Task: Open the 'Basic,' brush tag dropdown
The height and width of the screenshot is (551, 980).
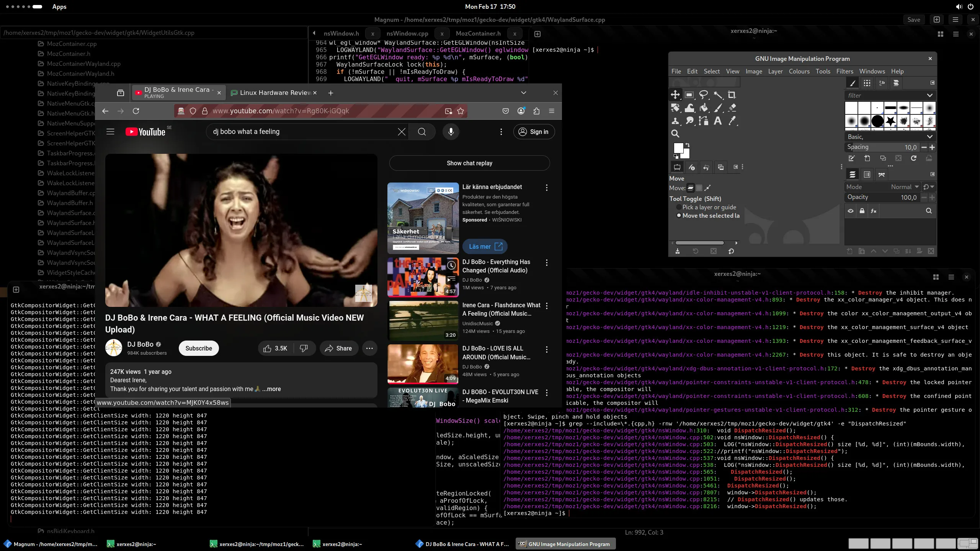Action: click(x=929, y=137)
